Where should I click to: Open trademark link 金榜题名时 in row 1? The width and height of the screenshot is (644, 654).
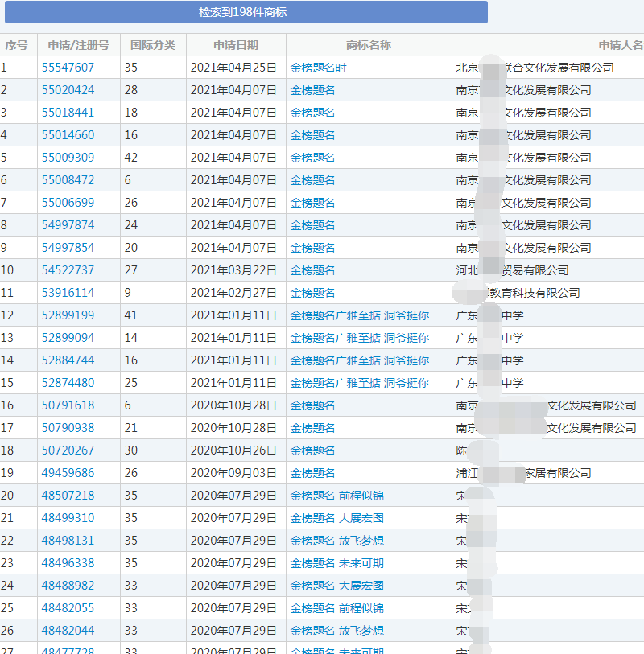tap(320, 68)
